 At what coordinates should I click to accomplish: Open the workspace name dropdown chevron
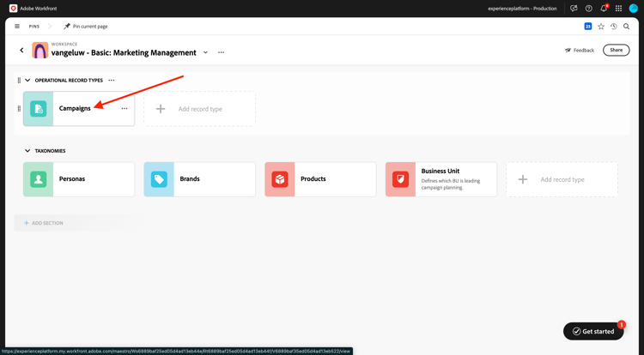click(x=205, y=52)
